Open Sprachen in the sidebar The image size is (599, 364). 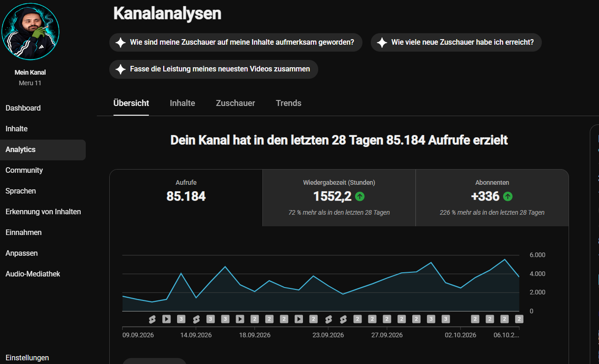[x=21, y=191]
